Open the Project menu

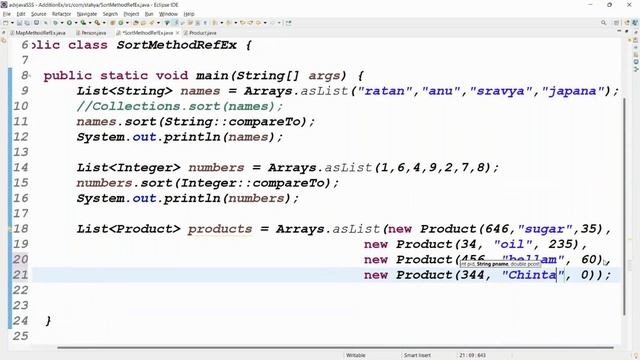coord(131,14)
